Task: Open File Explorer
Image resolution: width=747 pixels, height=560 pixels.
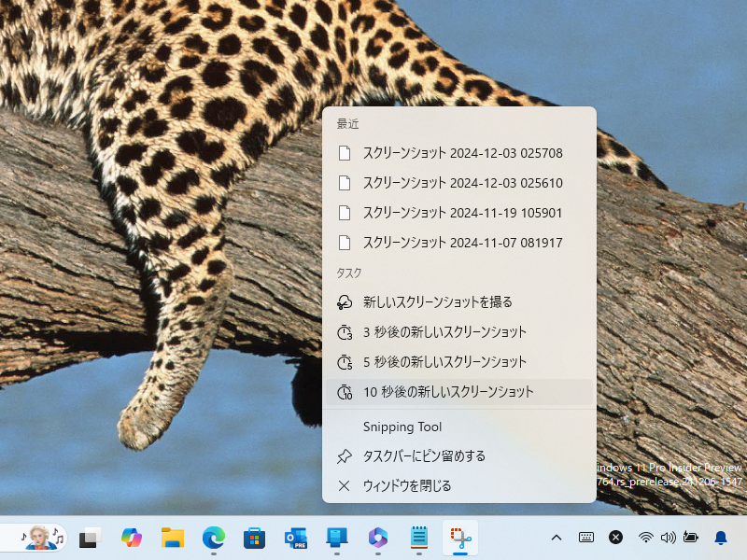Action: [173, 539]
